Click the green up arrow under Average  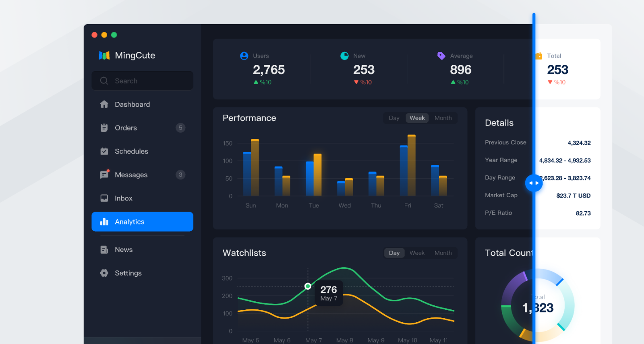(x=453, y=82)
